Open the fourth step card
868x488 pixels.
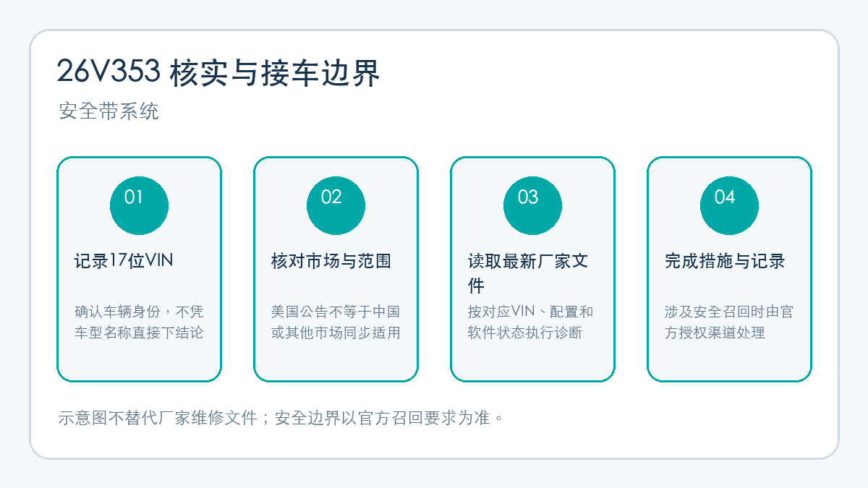(729, 269)
